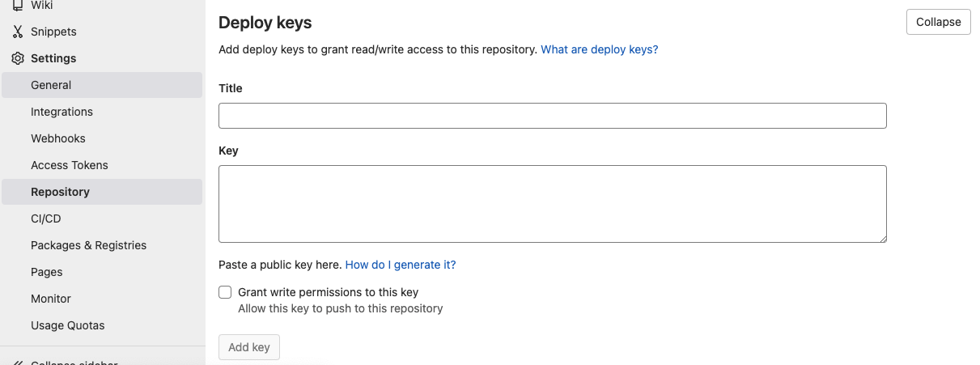This screenshot has height=365, width=980.
Task: Open General settings in sidebar
Action: (x=51, y=85)
